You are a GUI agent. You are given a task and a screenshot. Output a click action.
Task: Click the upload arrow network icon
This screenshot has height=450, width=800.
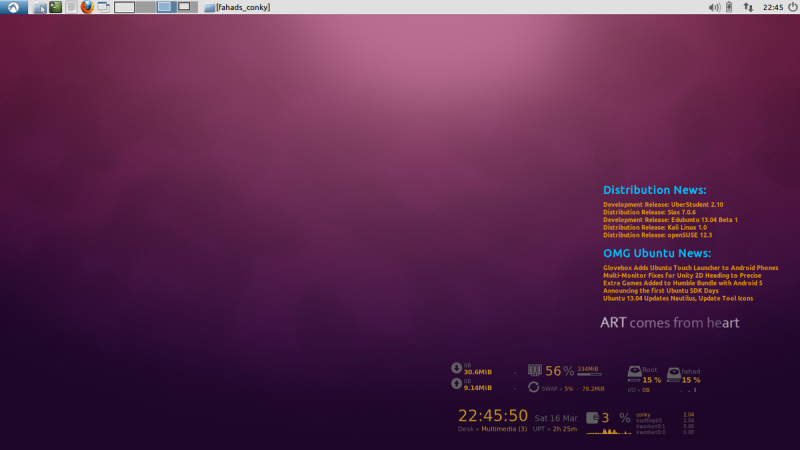(x=456, y=383)
